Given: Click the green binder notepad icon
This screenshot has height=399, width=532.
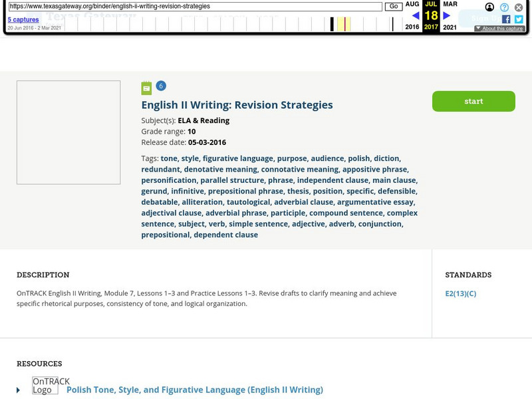Looking at the screenshot, I should tap(146, 88).
